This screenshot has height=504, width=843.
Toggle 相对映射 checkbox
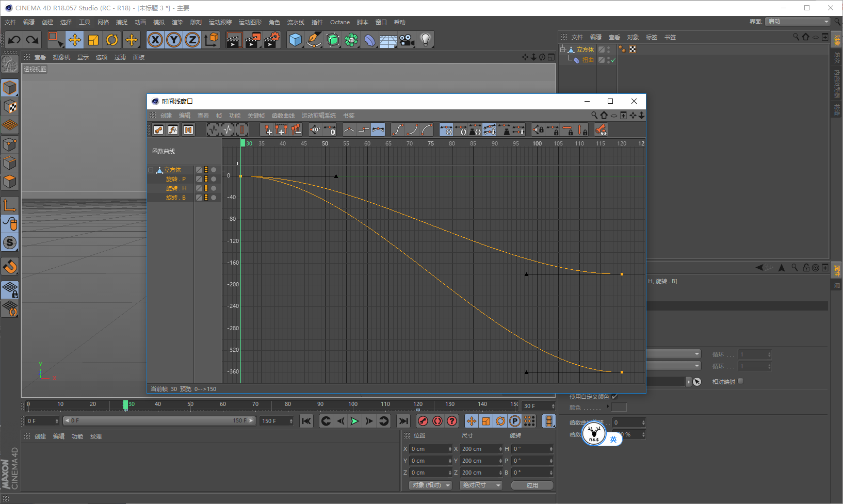(x=741, y=381)
